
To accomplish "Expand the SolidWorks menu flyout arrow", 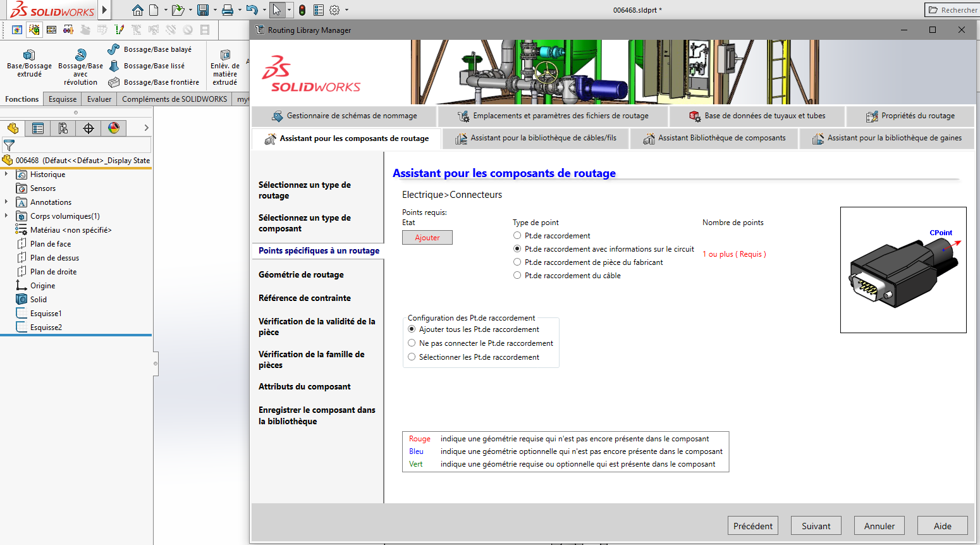I will 104,10.
